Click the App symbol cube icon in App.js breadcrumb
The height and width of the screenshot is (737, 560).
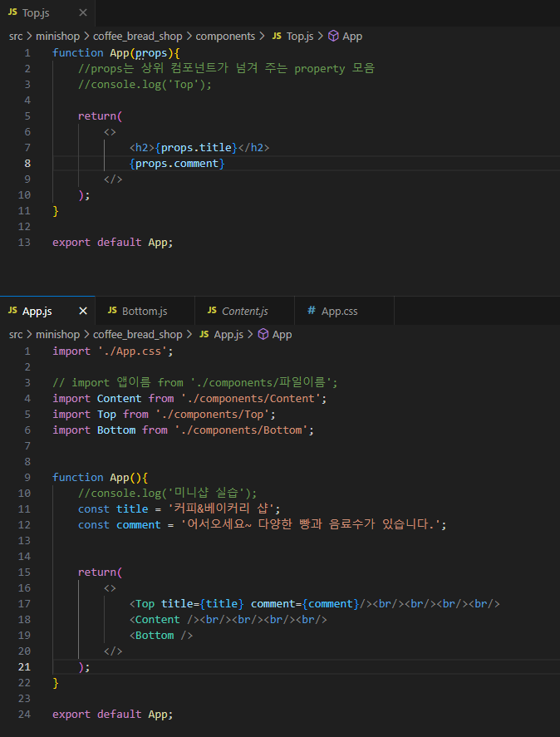tap(263, 334)
